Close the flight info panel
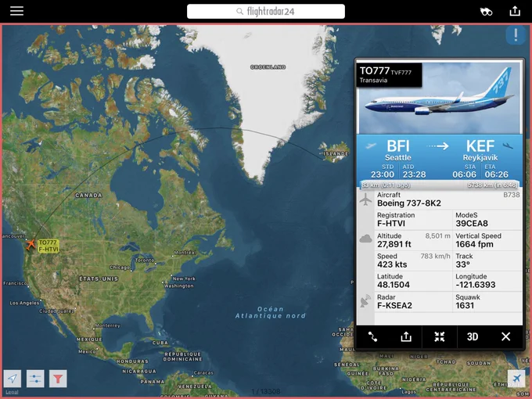Image resolution: width=532 pixels, height=399 pixels. (x=505, y=336)
